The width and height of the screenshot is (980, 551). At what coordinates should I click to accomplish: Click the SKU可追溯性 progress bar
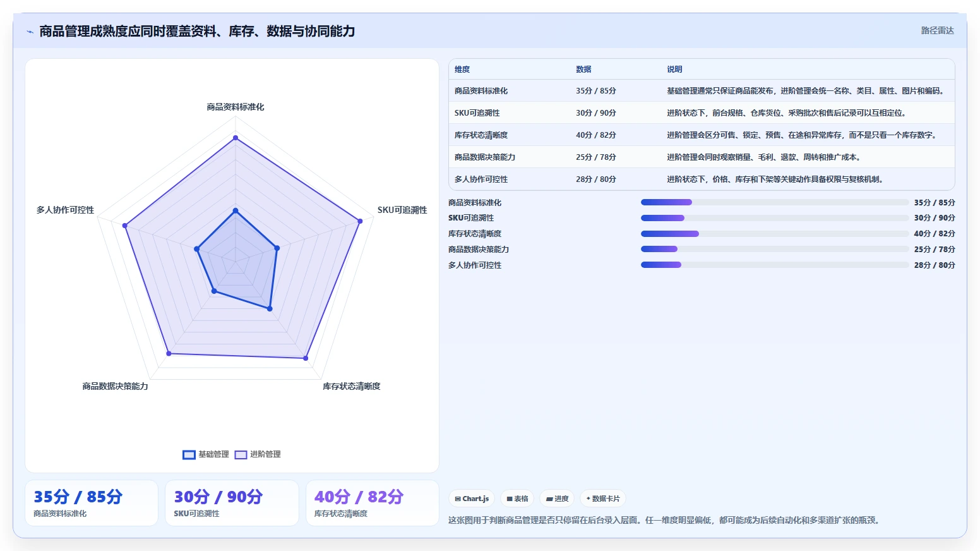click(775, 218)
